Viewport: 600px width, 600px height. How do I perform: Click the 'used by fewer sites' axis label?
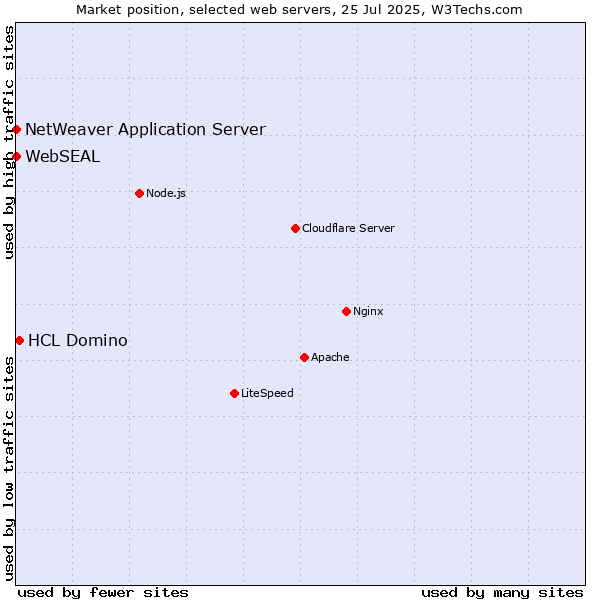[x=103, y=593]
